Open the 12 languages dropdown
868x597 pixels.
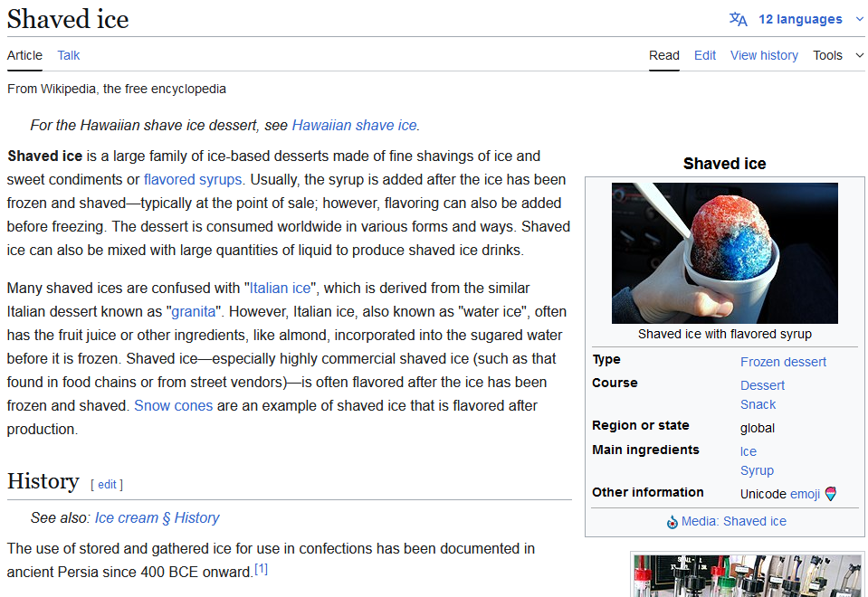point(800,19)
